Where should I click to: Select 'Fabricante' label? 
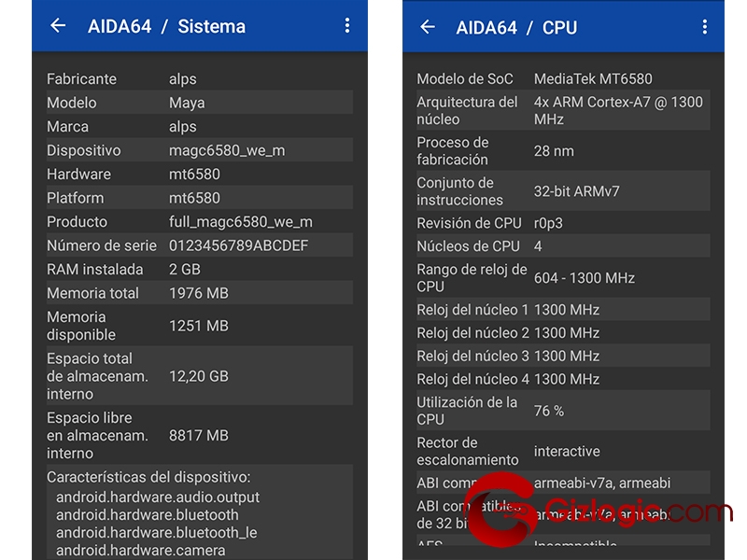[x=81, y=79]
